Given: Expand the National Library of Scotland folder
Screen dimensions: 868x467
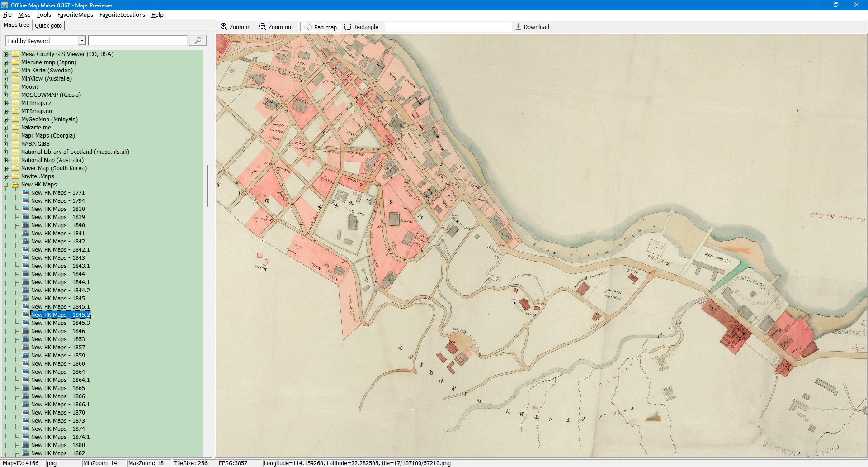Looking at the screenshot, I should tap(6, 152).
